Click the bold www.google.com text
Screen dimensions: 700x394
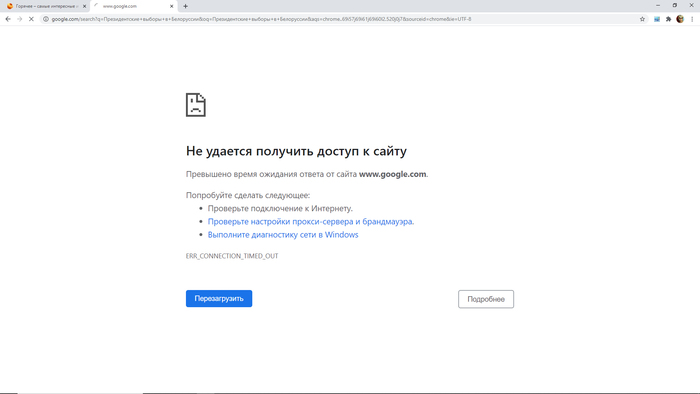tap(392, 174)
